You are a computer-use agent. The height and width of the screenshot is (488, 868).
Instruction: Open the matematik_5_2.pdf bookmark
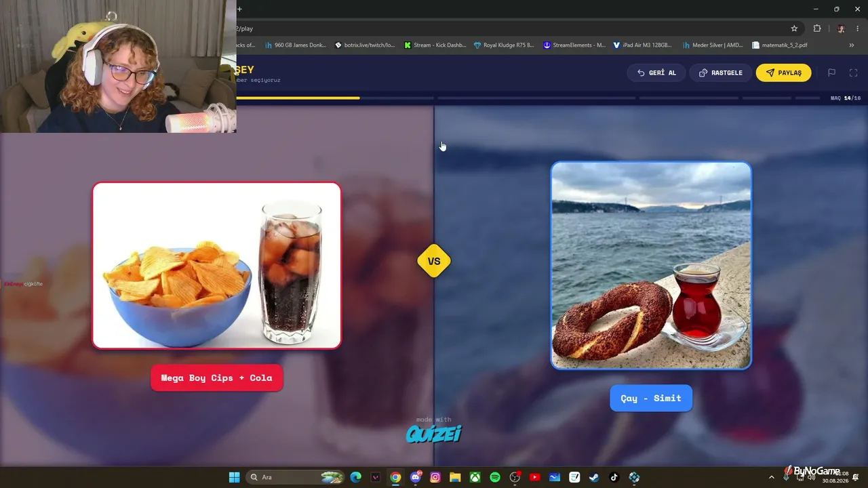780,45
